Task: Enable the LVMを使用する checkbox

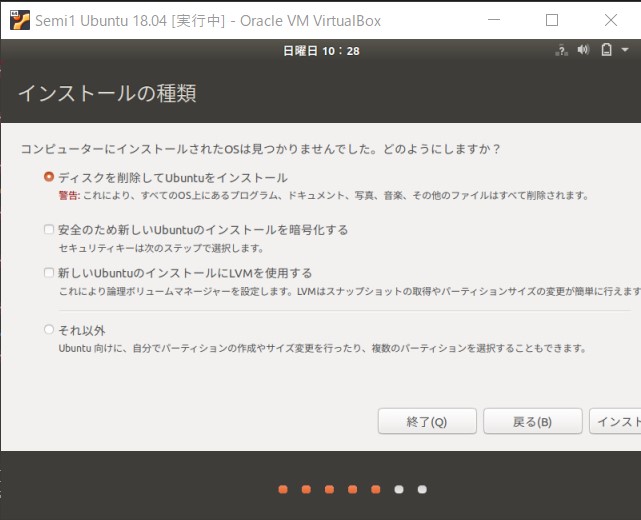Action: click(x=49, y=273)
